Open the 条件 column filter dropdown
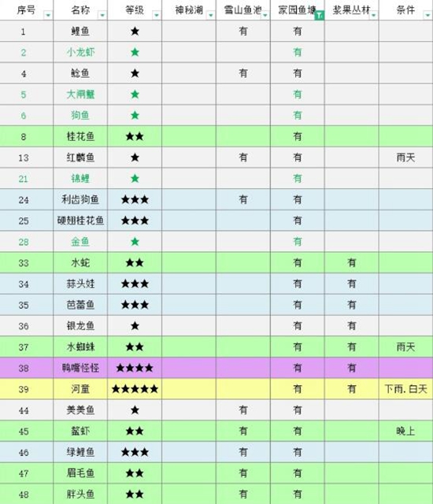433x504 pixels. click(x=427, y=15)
